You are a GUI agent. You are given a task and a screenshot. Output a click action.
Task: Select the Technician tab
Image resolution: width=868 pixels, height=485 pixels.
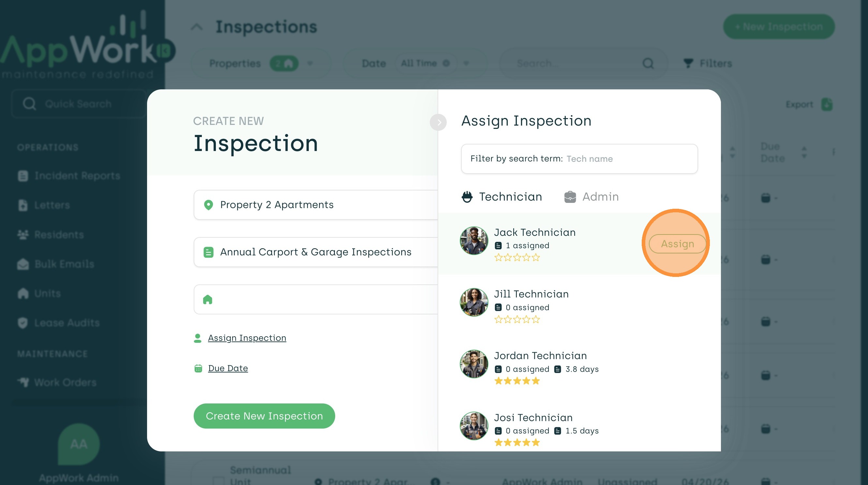pos(510,196)
